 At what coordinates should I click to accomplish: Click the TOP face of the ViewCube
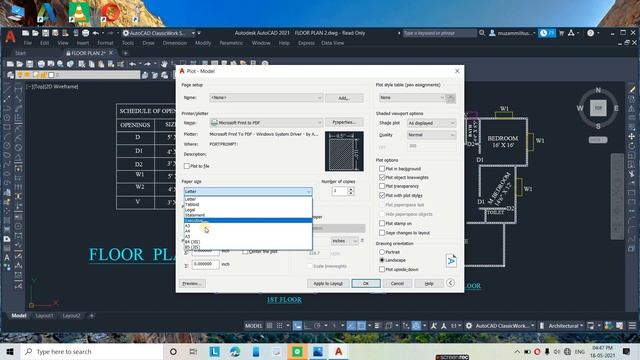(598, 108)
